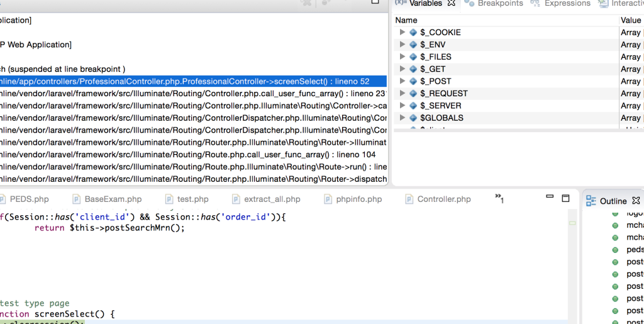
Task: Select the Route.php call_user_func_array lineno 104 frame
Action: (x=189, y=155)
